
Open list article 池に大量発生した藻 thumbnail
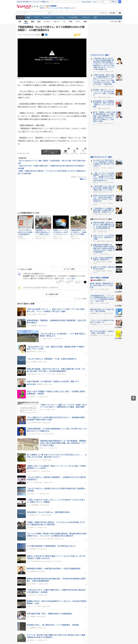click(21, 457)
